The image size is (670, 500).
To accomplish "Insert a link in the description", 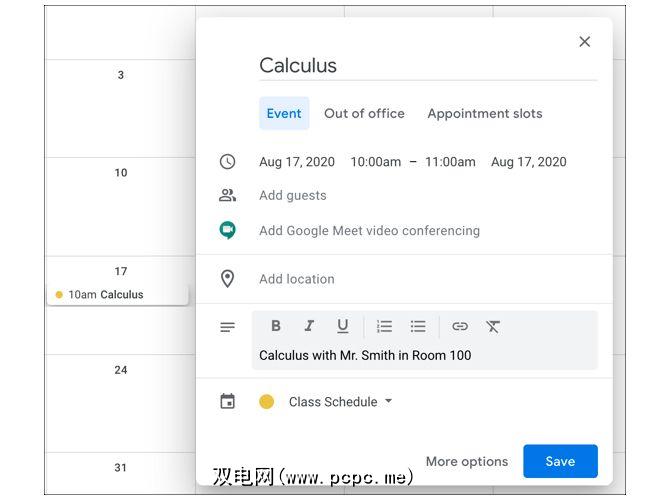I will (x=460, y=326).
